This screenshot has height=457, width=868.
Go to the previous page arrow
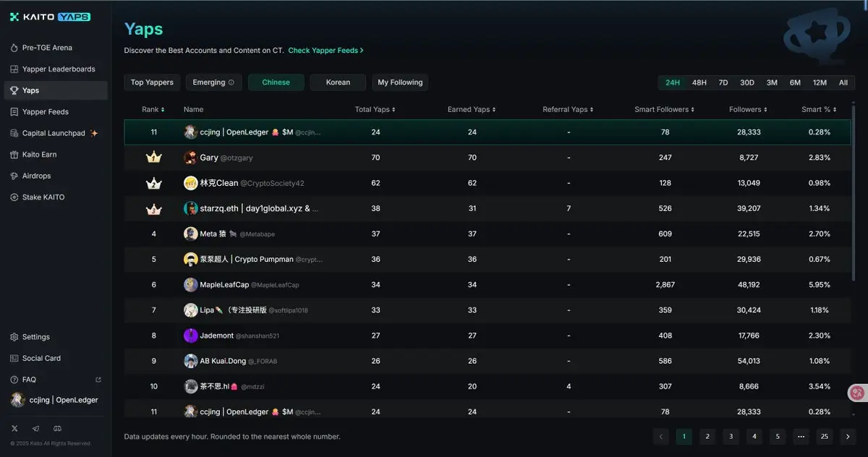tap(660, 436)
